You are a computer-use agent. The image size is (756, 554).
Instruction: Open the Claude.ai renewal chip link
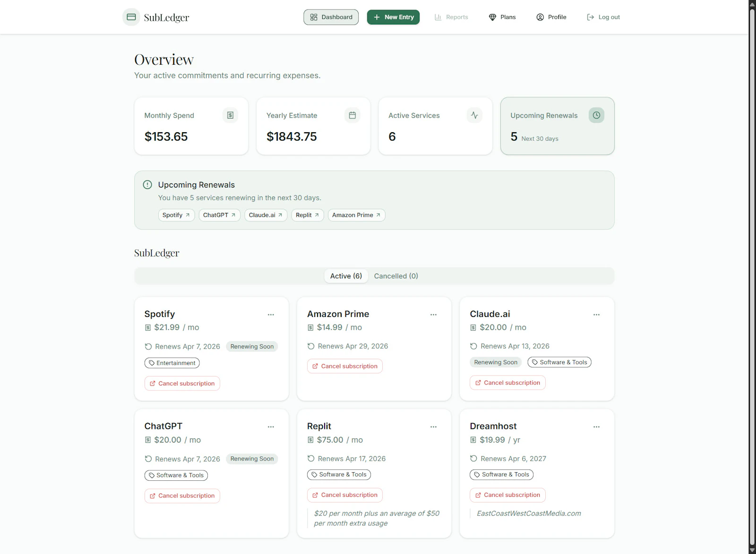[266, 215]
